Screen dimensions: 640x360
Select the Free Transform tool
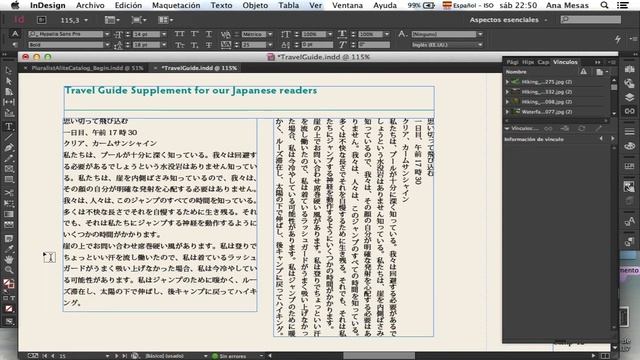point(9,203)
